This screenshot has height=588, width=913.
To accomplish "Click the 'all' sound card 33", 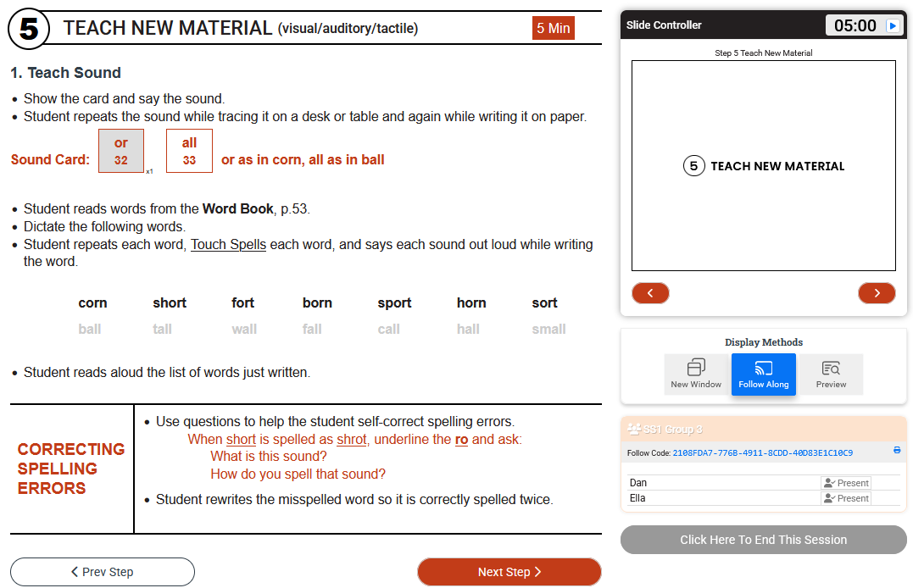I will tap(189, 151).
